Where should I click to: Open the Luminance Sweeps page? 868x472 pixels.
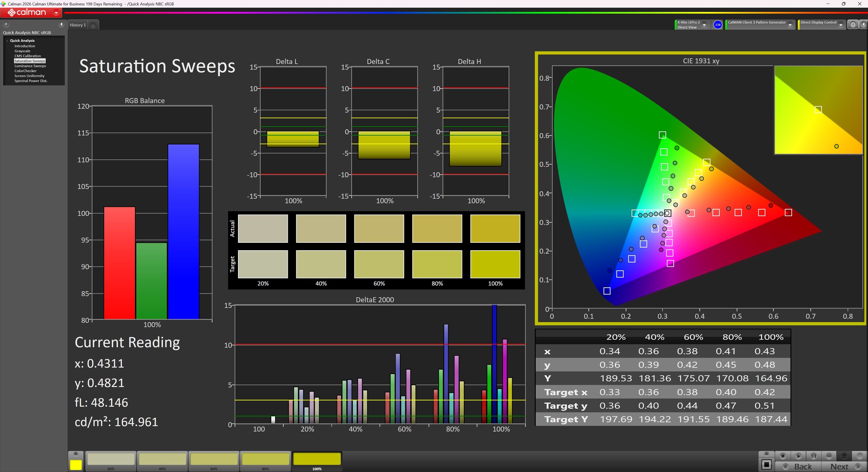click(x=30, y=66)
